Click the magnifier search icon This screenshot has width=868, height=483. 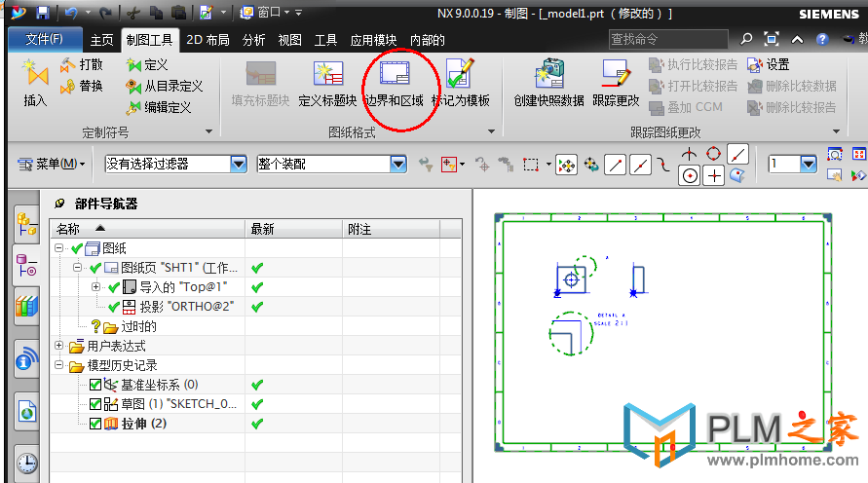pyautogui.click(x=746, y=39)
